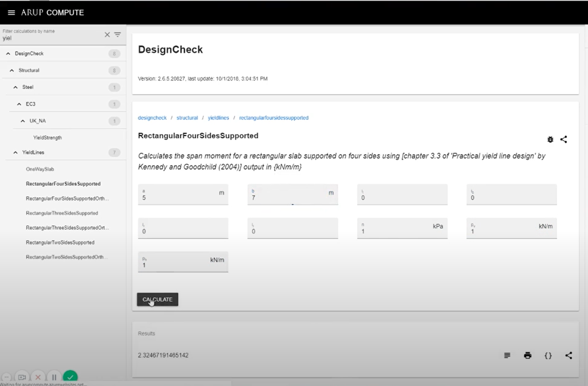Select RectangularThreeSidesSupported calculation

coord(62,213)
